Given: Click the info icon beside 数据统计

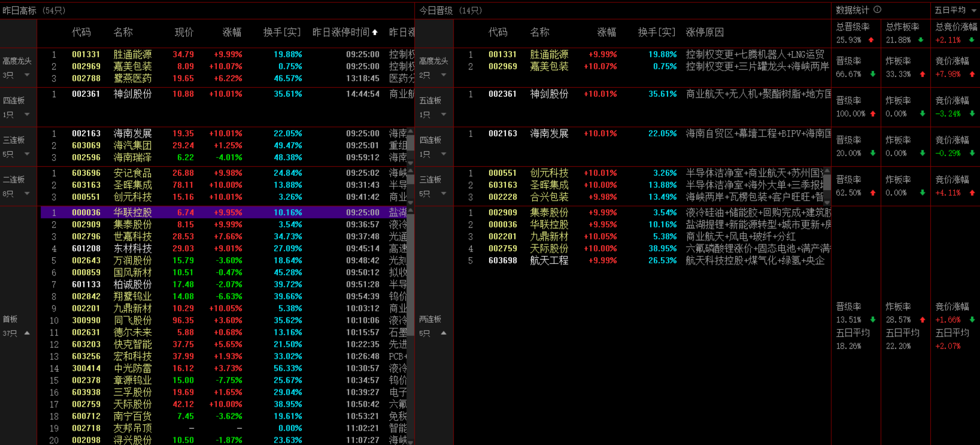Looking at the screenshot, I should 877,10.
